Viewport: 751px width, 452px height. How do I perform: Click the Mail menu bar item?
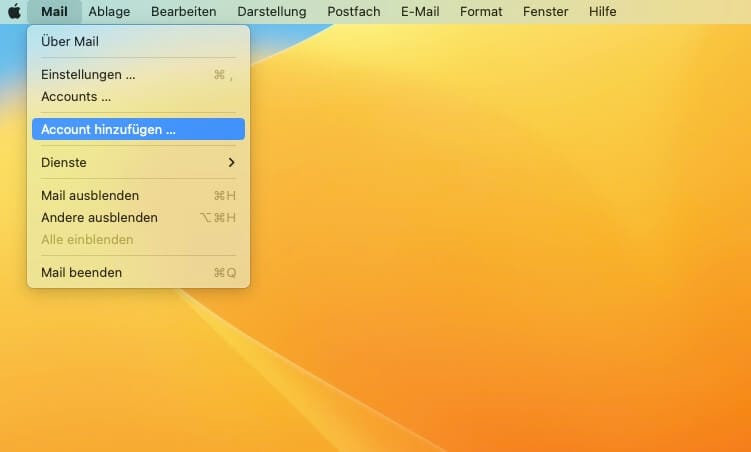[54, 12]
